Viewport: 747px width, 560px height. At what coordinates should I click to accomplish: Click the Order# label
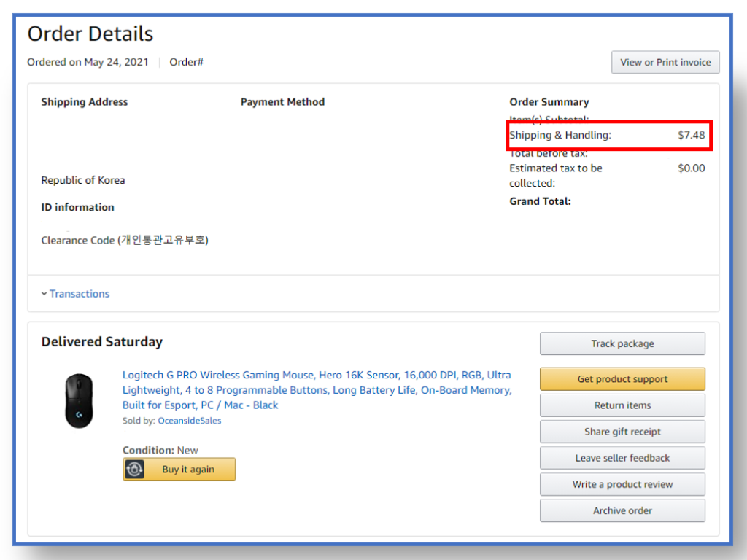(186, 63)
